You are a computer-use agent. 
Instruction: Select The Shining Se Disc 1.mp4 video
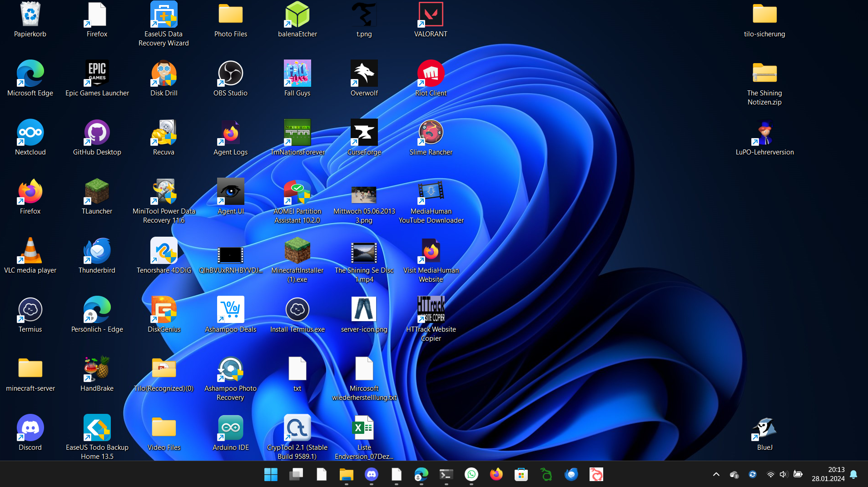[364, 253]
